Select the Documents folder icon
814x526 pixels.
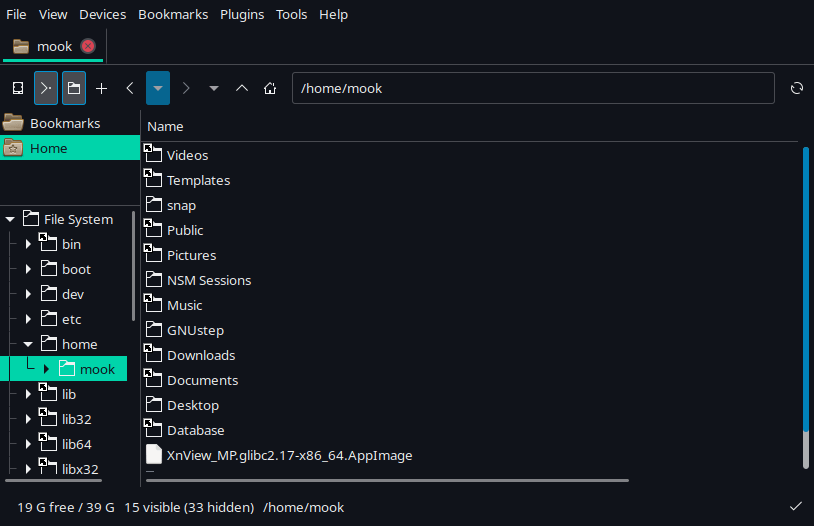153,378
